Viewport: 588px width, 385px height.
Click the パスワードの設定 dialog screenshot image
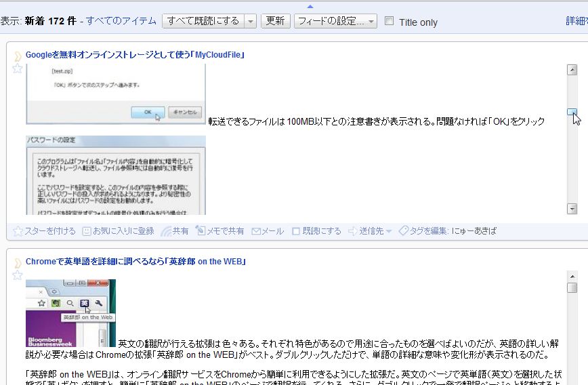[116, 176]
